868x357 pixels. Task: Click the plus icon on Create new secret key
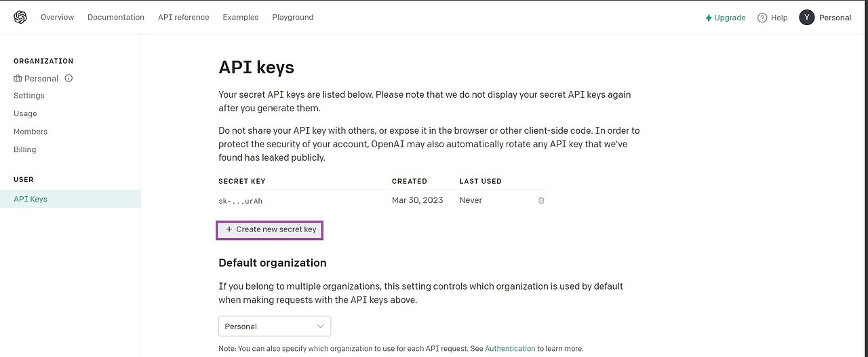(x=229, y=229)
